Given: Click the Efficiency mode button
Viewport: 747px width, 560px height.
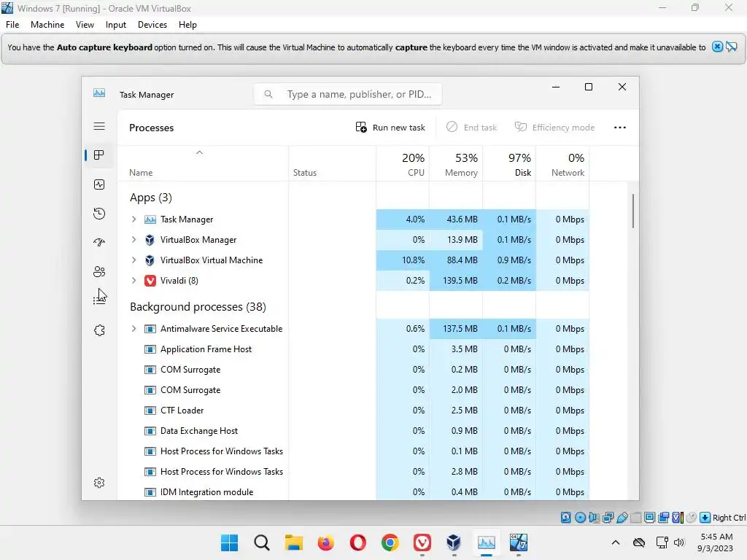Looking at the screenshot, I should (554, 127).
